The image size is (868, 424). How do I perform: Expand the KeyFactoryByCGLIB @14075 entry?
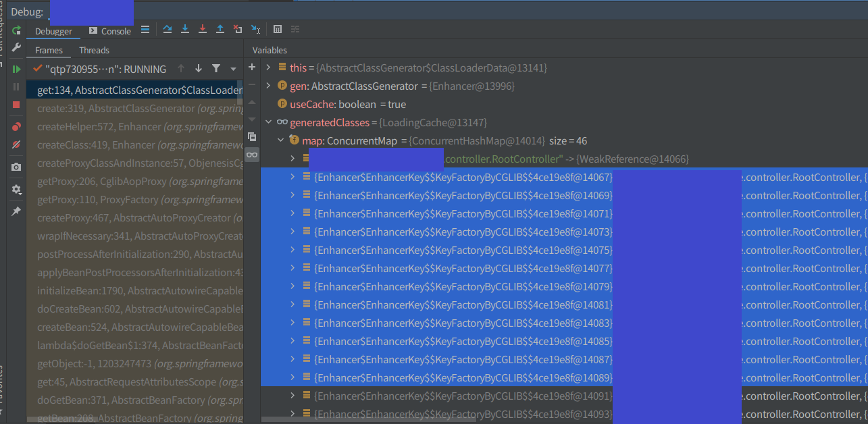coord(292,250)
